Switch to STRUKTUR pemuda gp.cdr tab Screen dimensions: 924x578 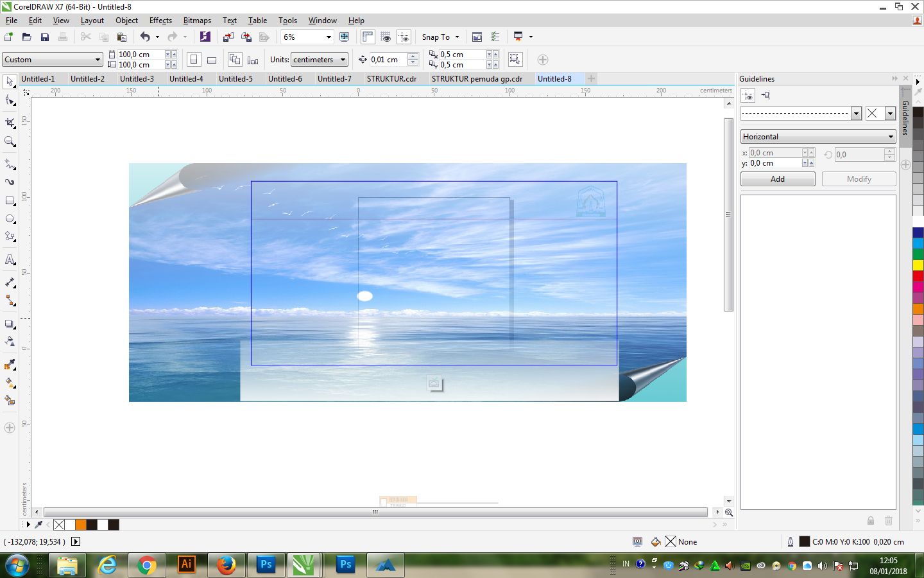(477, 79)
